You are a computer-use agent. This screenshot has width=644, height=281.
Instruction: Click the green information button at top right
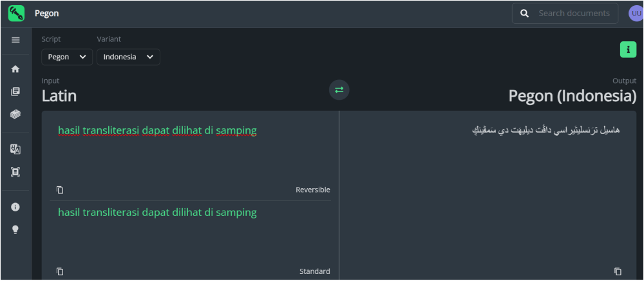[628, 50]
